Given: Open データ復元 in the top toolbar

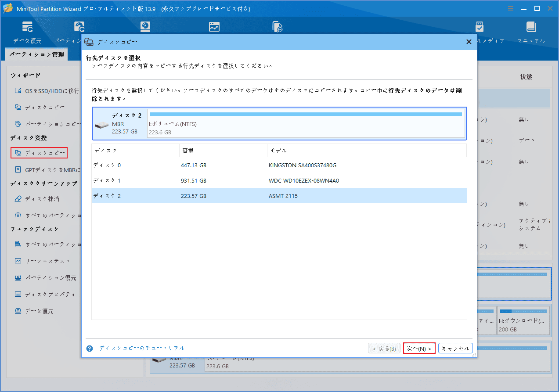Looking at the screenshot, I should coord(27,32).
